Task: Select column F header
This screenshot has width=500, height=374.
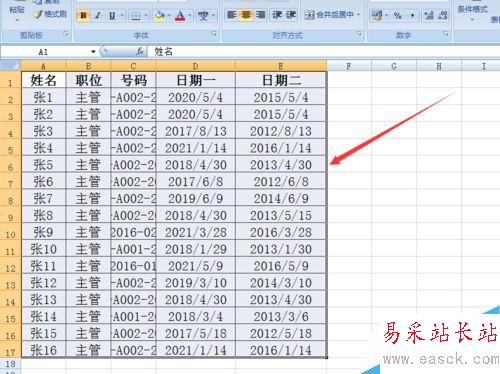Action: pyautogui.click(x=349, y=66)
